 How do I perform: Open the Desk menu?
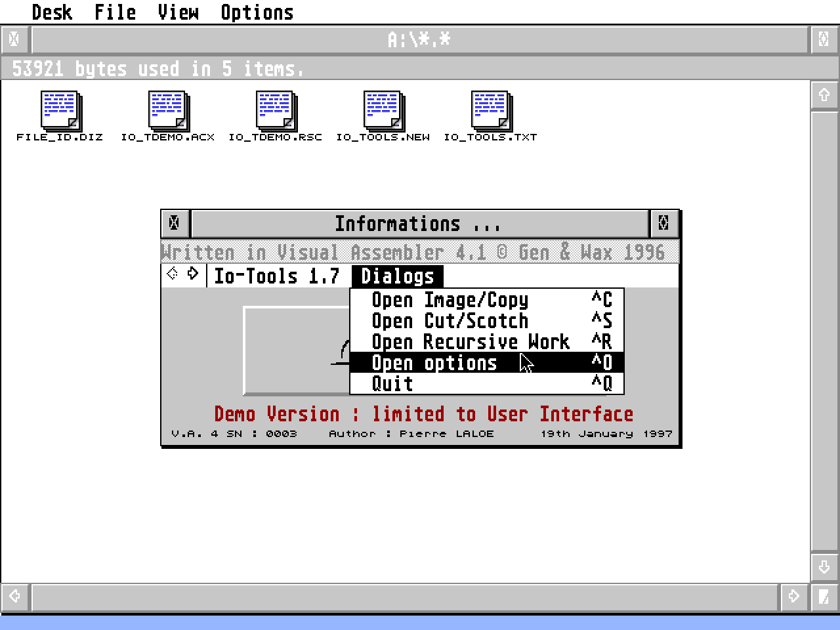pos(52,12)
